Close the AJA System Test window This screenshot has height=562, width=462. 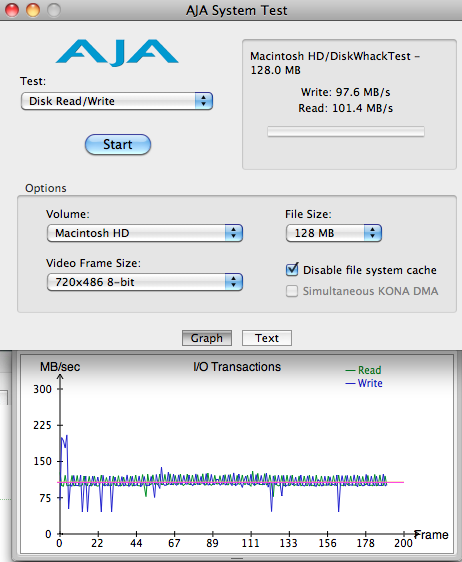coord(12,10)
